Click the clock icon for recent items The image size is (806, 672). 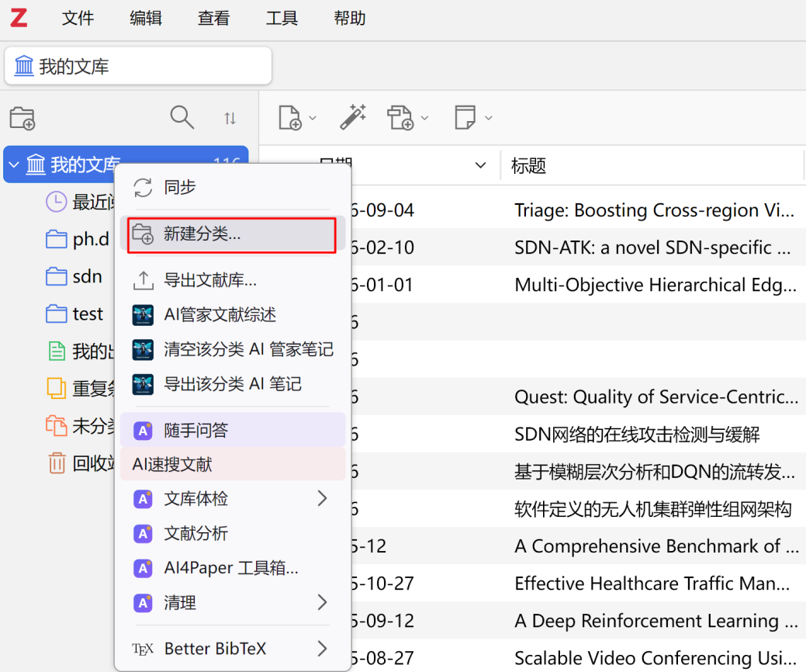coord(56,202)
